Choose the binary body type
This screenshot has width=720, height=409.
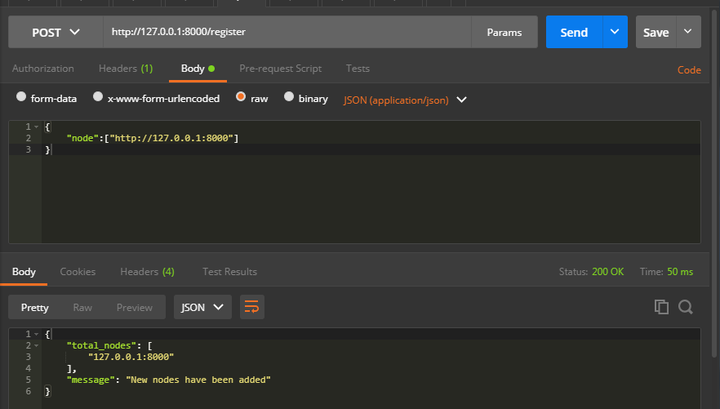(x=289, y=98)
